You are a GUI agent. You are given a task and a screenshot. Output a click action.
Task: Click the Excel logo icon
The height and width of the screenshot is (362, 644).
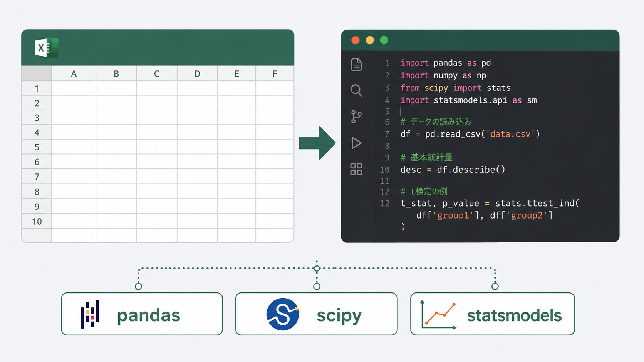tap(46, 48)
